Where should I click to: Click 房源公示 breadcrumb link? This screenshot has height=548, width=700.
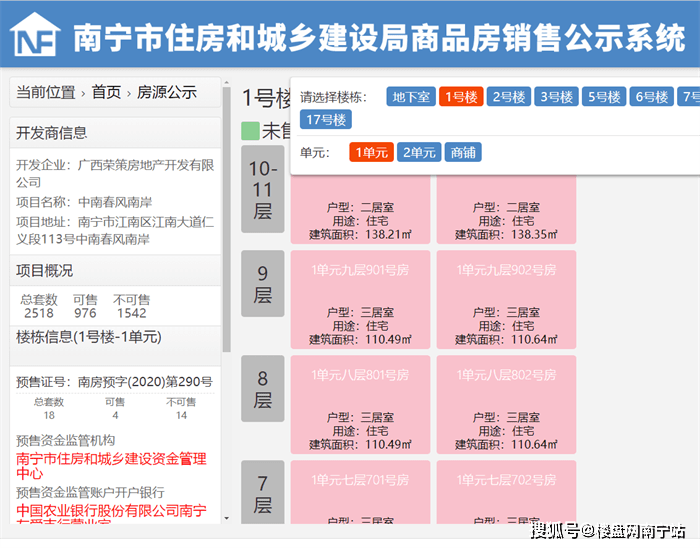coord(167,92)
